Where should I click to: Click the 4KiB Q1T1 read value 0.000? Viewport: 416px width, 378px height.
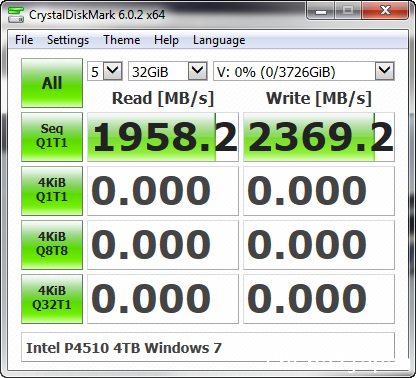(163, 191)
